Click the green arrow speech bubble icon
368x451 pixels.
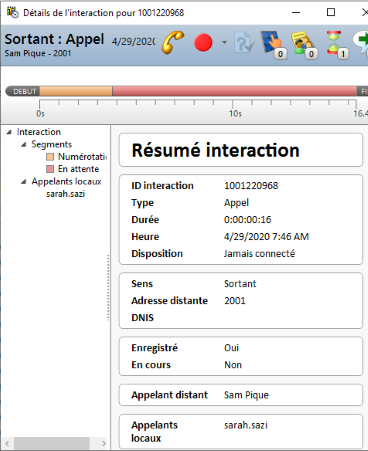click(x=361, y=44)
